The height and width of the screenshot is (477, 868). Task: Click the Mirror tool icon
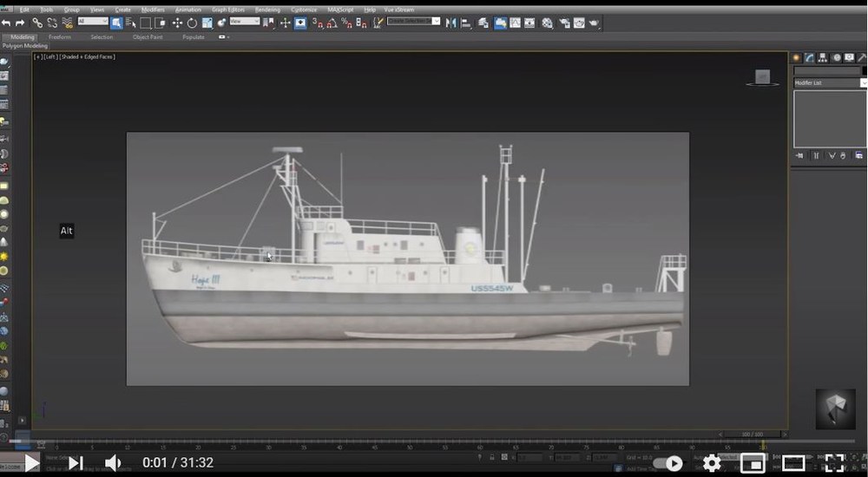[x=451, y=23]
